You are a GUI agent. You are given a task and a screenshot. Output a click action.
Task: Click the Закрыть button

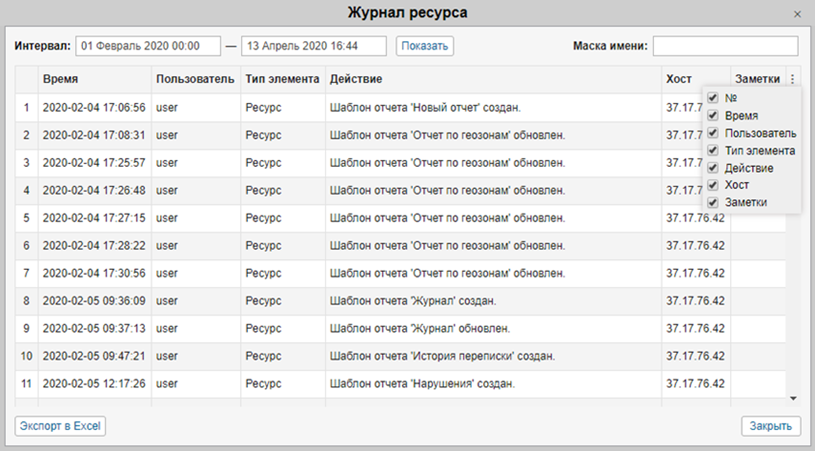click(x=771, y=426)
